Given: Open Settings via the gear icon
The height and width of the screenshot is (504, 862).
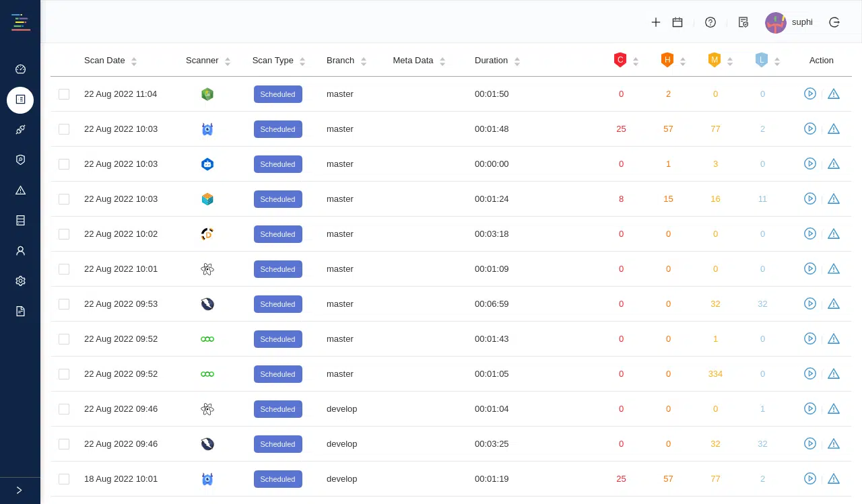Looking at the screenshot, I should point(20,281).
